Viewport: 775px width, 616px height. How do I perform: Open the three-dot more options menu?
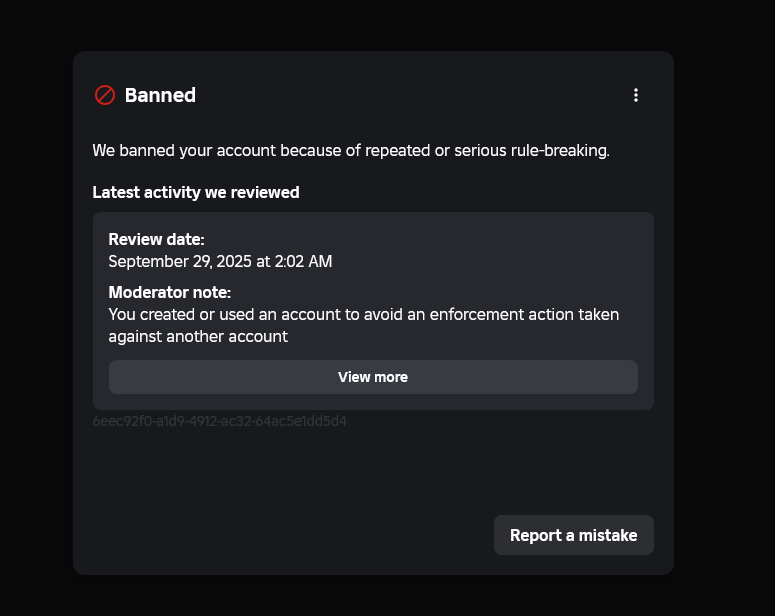click(x=636, y=95)
